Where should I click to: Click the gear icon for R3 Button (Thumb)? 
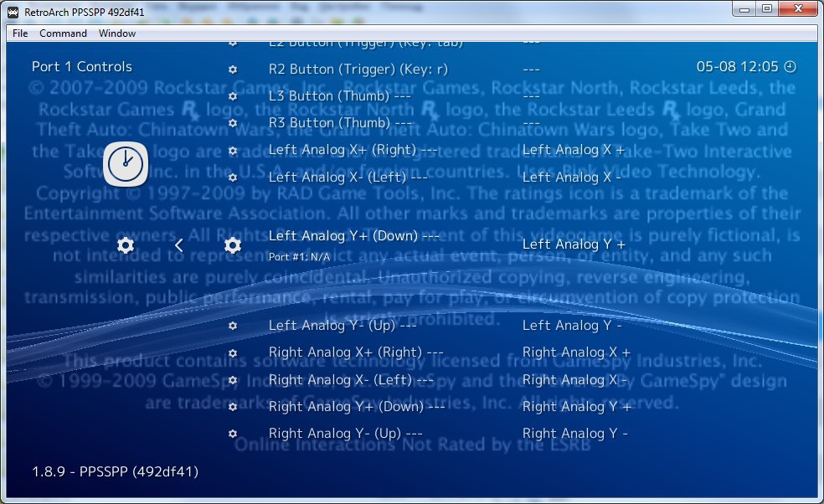point(233,124)
